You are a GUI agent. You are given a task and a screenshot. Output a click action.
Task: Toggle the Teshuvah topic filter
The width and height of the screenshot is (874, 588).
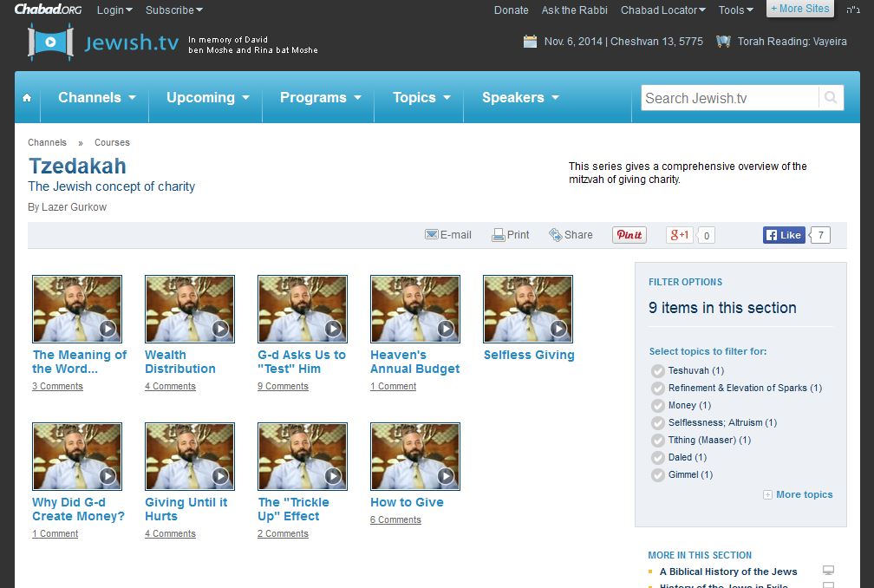pyautogui.click(x=658, y=371)
